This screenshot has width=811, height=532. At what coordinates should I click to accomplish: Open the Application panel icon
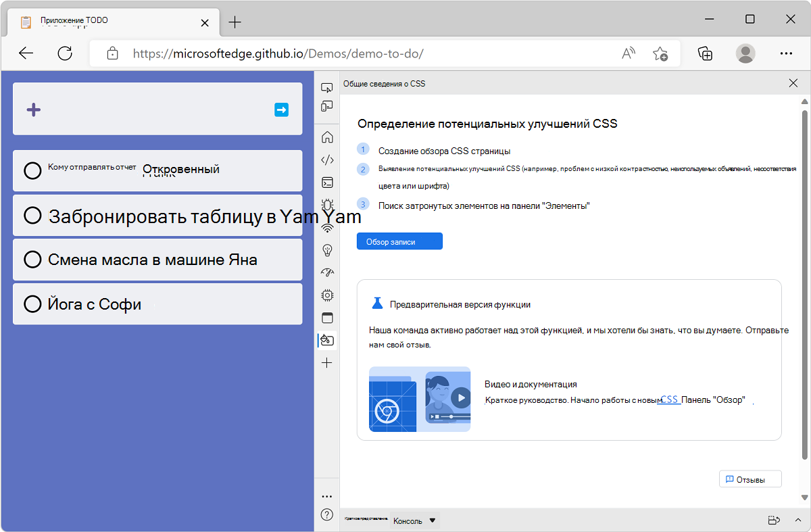coord(327,317)
